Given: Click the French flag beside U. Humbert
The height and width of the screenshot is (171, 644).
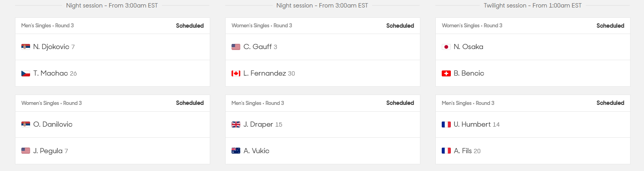Looking at the screenshot, I should [446, 124].
